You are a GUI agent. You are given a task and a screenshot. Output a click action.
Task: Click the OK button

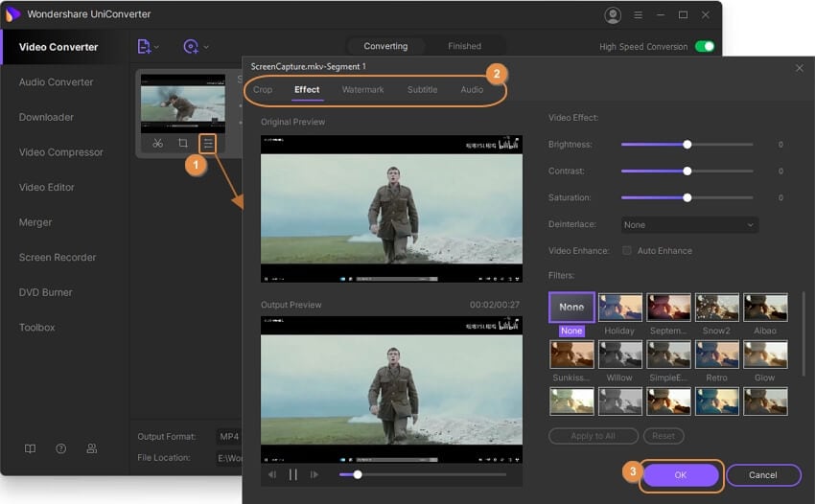[x=681, y=475]
